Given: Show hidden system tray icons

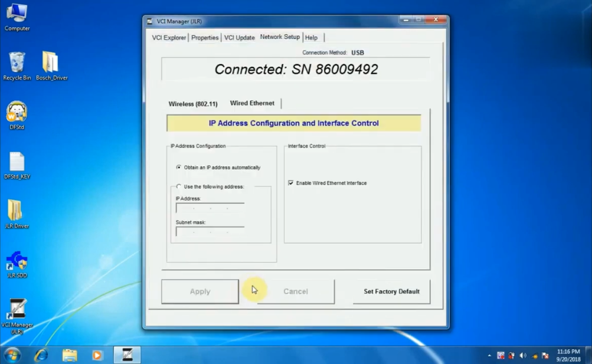Looking at the screenshot, I should tap(489, 355).
